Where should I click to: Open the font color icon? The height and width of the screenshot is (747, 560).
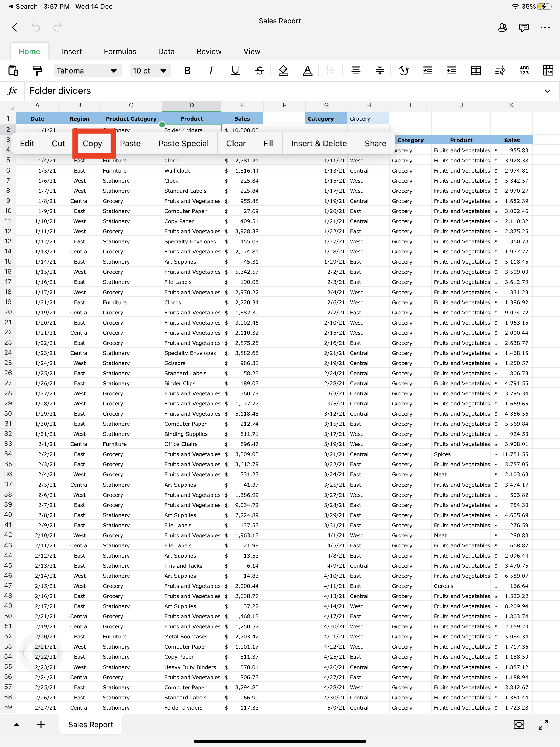(307, 71)
